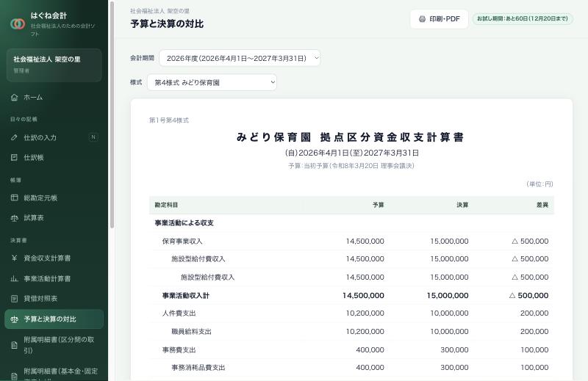Click the report title みどり保育園 拠点区分資金収支計算書
This screenshot has height=381, width=588.
click(351, 137)
